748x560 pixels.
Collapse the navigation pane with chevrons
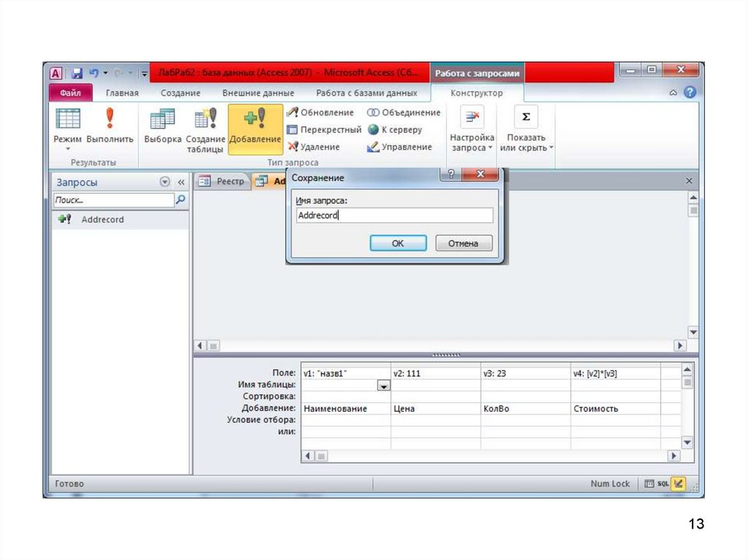tap(181, 183)
